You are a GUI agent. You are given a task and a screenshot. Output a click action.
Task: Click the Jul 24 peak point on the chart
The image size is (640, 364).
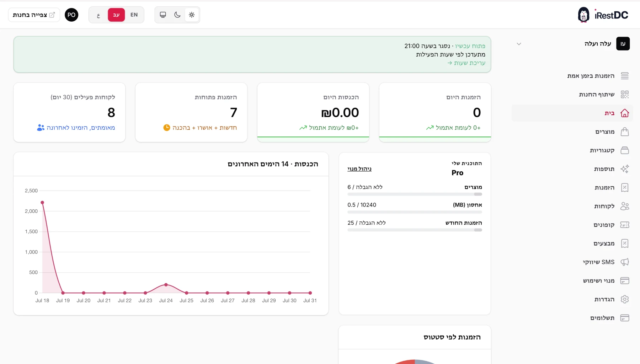[166, 285]
